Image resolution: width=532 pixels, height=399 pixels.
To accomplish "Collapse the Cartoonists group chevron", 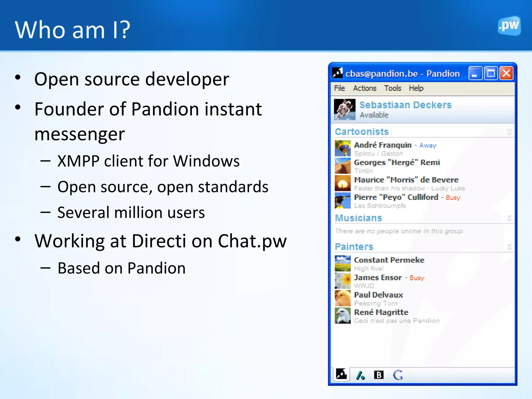I will [509, 132].
